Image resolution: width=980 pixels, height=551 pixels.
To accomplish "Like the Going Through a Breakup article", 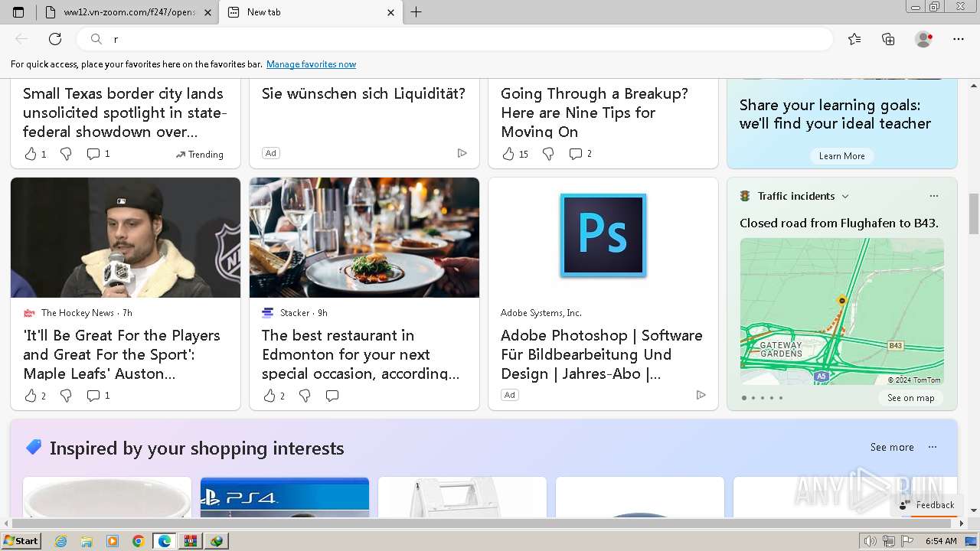I will (x=508, y=154).
